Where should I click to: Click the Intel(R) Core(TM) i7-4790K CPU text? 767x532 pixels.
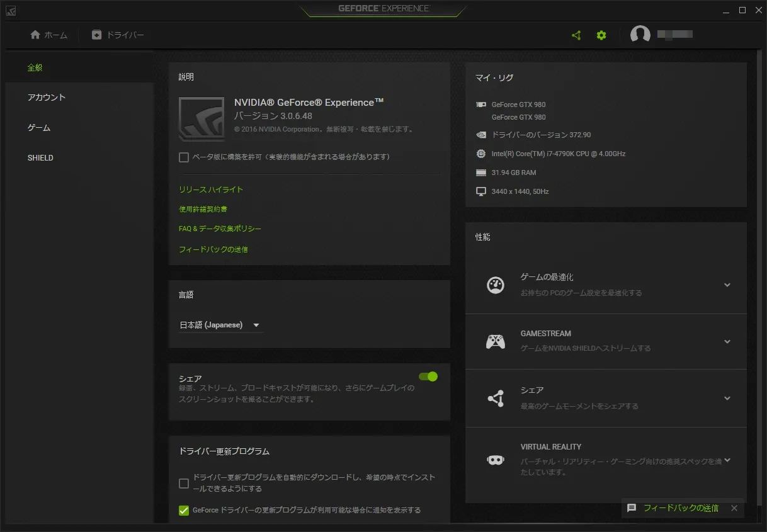[x=559, y=154]
